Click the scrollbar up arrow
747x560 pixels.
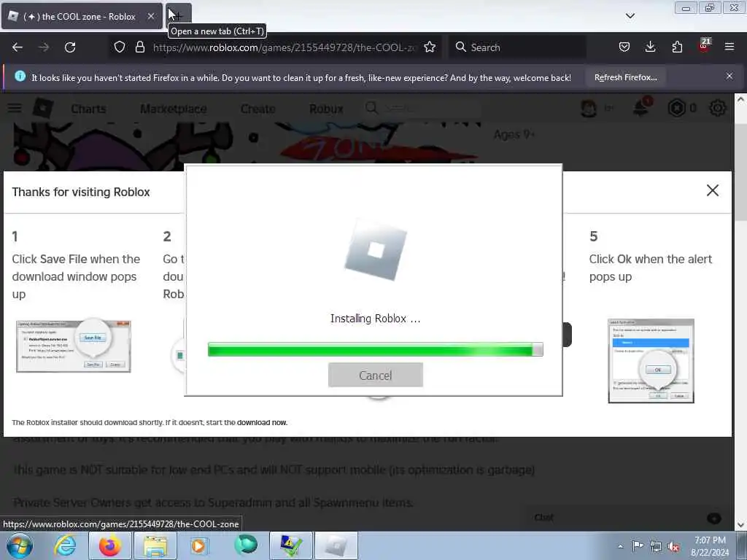point(740,99)
